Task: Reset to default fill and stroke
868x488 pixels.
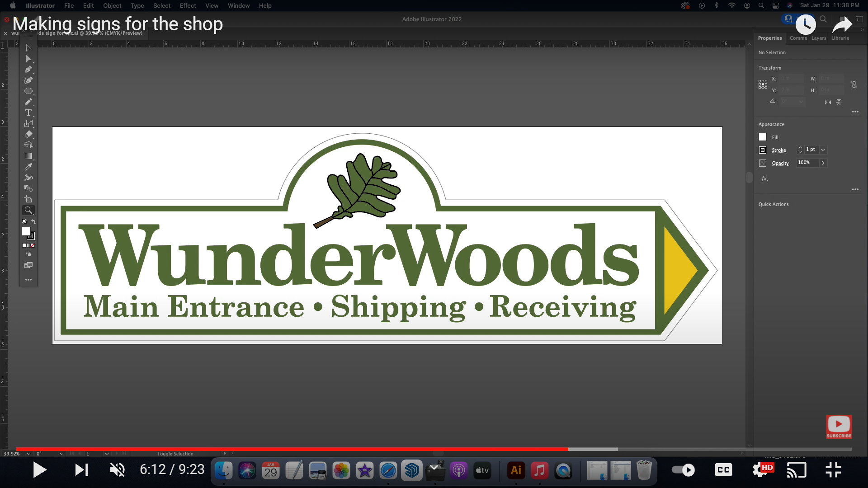Action: [24, 222]
